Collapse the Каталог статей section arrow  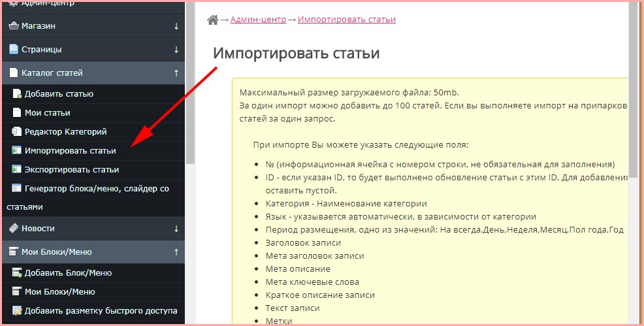(176, 73)
